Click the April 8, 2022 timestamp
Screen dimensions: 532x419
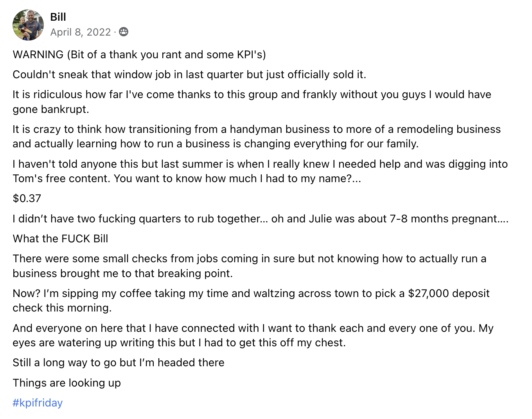point(81,32)
